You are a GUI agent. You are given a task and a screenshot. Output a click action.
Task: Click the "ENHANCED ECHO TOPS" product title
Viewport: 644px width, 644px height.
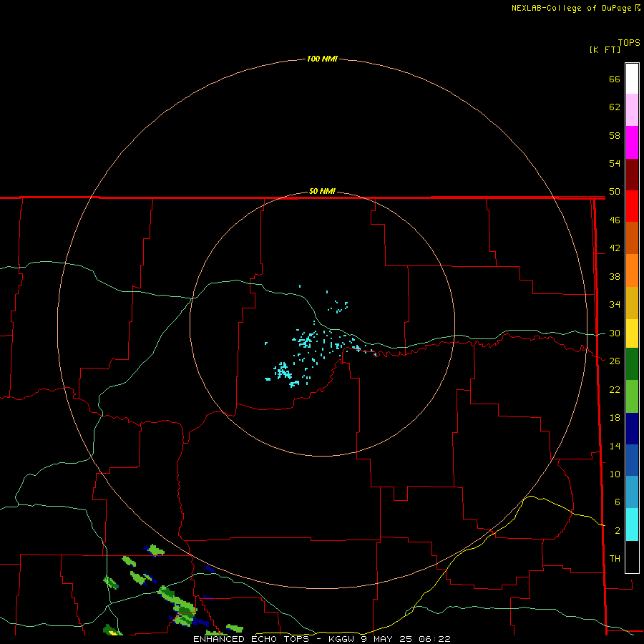tap(251, 639)
